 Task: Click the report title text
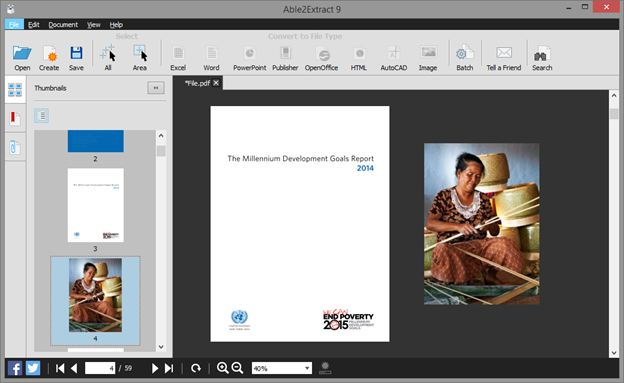pos(300,158)
